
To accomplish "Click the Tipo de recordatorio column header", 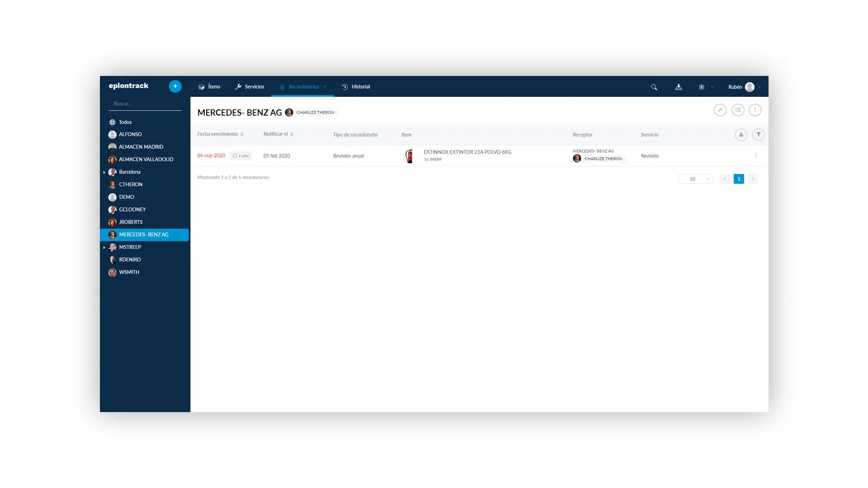I will 355,135.
